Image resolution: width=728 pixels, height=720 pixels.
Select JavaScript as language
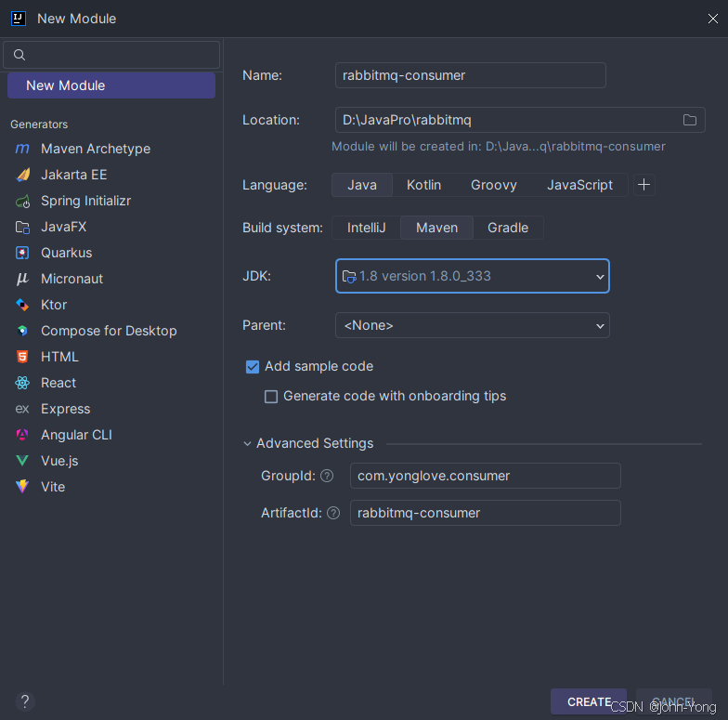(x=579, y=185)
